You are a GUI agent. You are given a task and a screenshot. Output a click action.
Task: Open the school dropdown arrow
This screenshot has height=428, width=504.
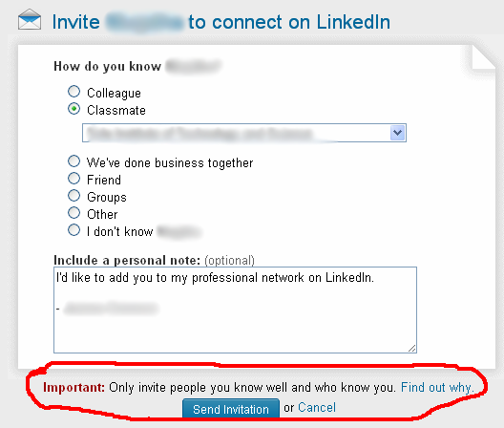click(398, 133)
